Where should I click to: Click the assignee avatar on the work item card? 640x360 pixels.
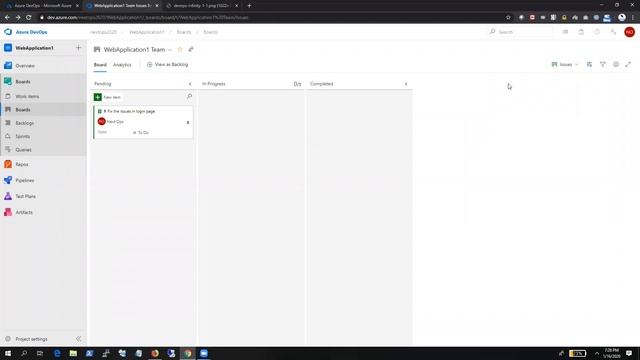coord(101,122)
